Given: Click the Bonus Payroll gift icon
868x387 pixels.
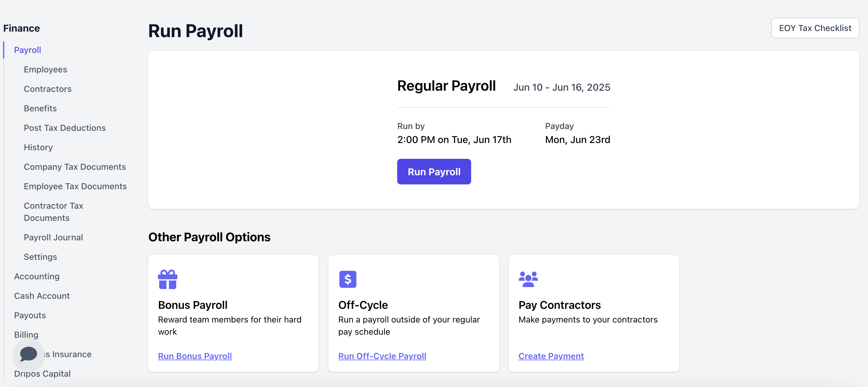Looking at the screenshot, I should coord(167,279).
